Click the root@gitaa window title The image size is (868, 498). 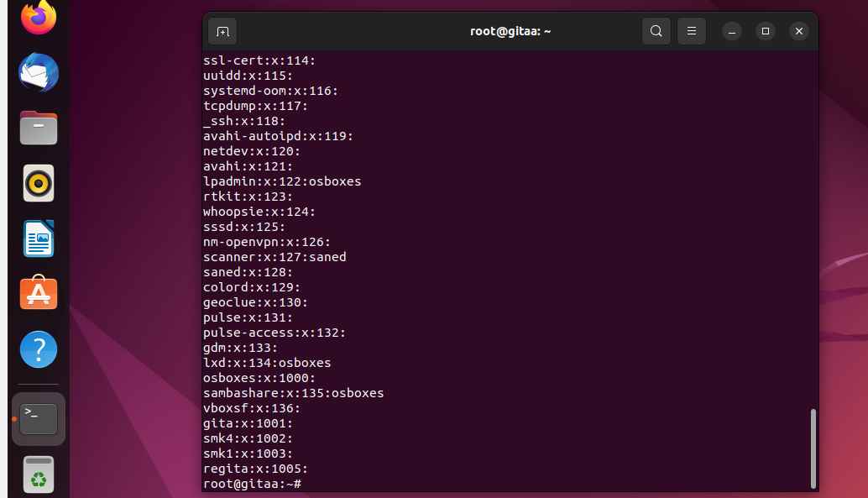pyautogui.click(x=510, y=32)
